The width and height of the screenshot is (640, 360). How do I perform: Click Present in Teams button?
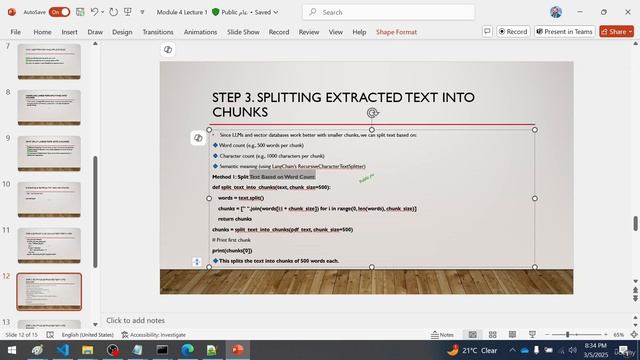pos(565,31)
